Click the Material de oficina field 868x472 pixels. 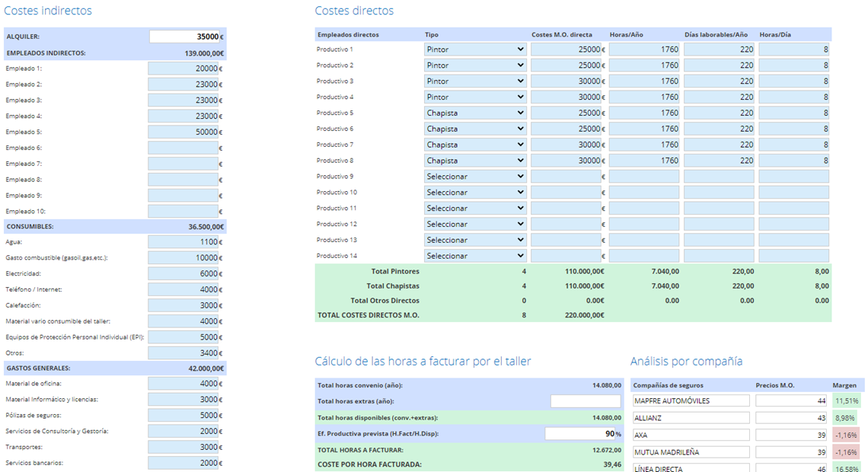pos(183,384)
